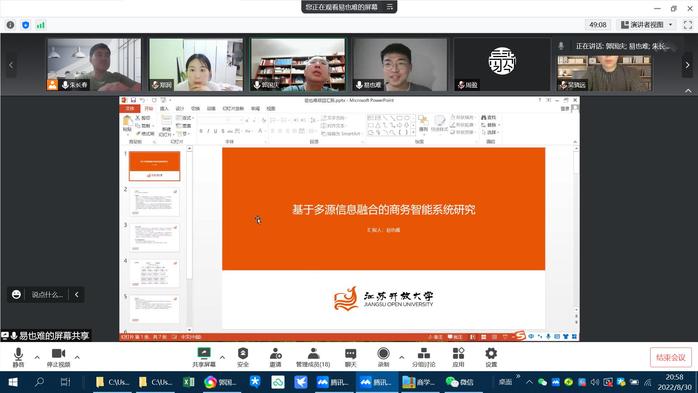Viewport: 698px width, 393px height.
Task: Open 替换 replace dropdown in ribbon
Action: 490,125
